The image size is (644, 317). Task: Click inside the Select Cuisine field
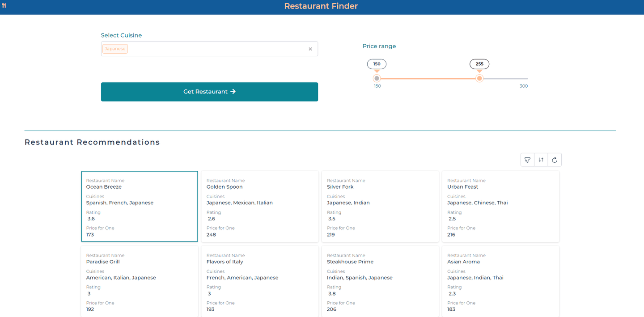pos(209,49)
